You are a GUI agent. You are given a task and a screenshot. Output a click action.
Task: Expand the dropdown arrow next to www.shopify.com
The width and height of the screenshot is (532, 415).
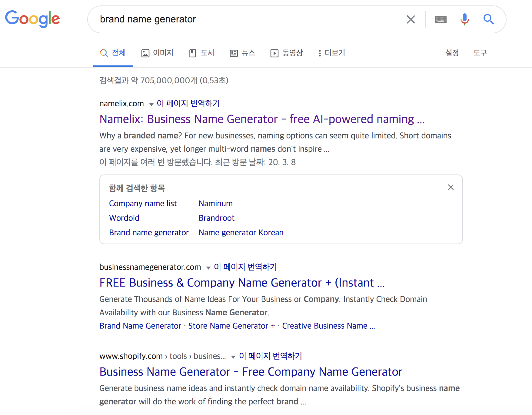click(233, 357)
